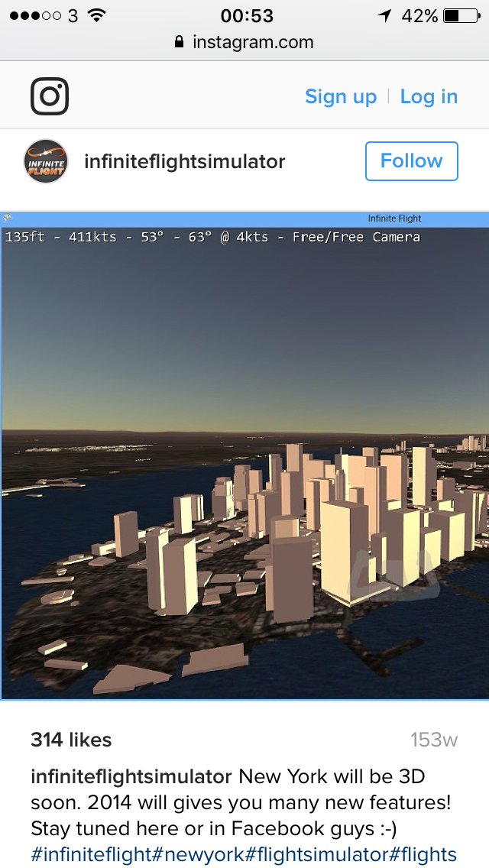Image resolution: width=489 pixels, height=868 pixels.
Task: Tap the location services arrow icon
Action: (x=385, y=15)
